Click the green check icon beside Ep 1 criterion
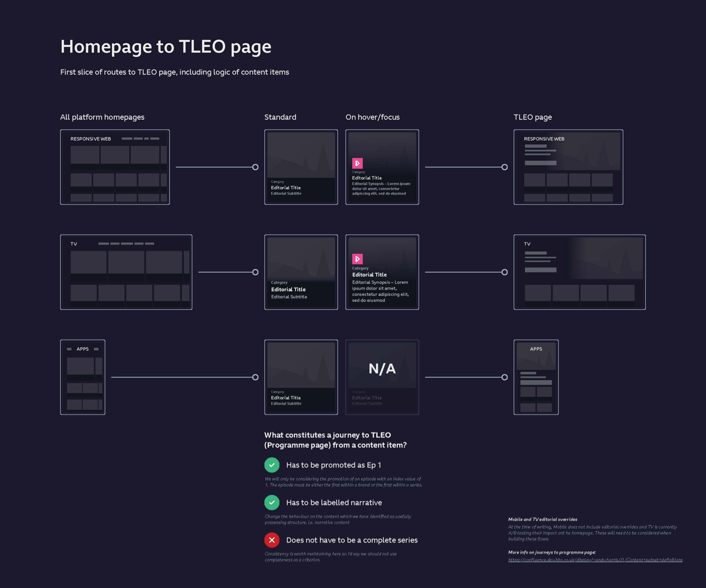706x588 pixels. pos(272,465)
